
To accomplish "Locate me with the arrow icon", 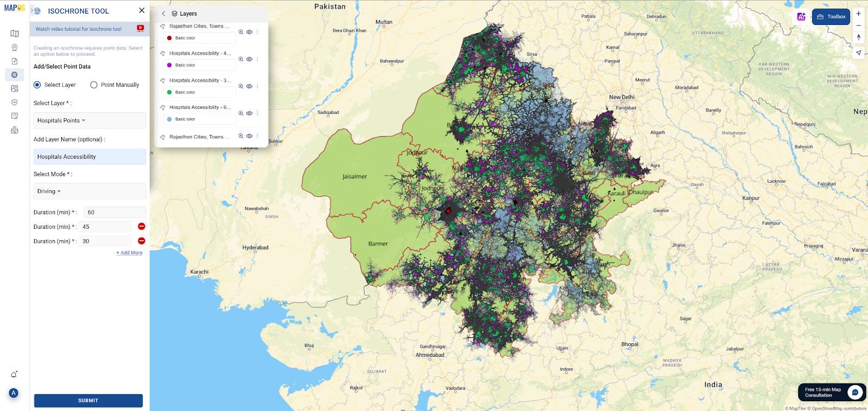I will coord(858,53).
